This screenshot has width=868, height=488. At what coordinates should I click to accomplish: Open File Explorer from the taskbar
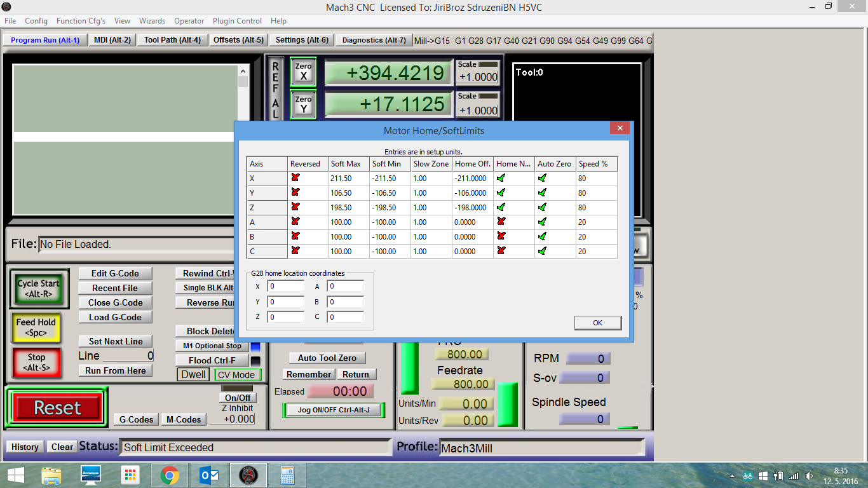point(51,475)
